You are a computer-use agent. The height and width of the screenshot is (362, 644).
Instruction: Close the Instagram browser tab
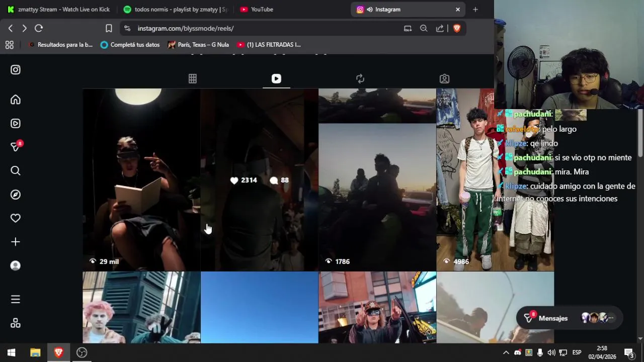457,9
